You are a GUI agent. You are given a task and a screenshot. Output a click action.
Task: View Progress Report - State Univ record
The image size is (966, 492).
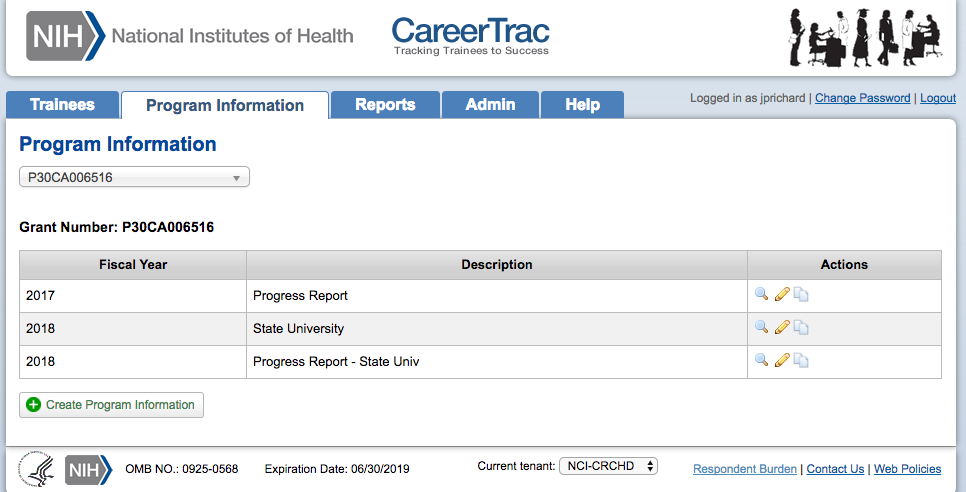click(x=762, y=361)
